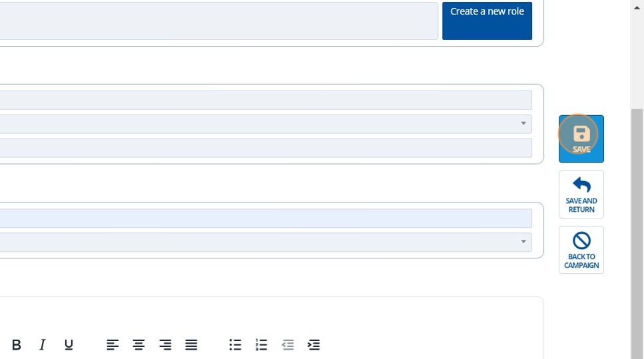
Task: Insert a numbered list
Action: [261, 344]
